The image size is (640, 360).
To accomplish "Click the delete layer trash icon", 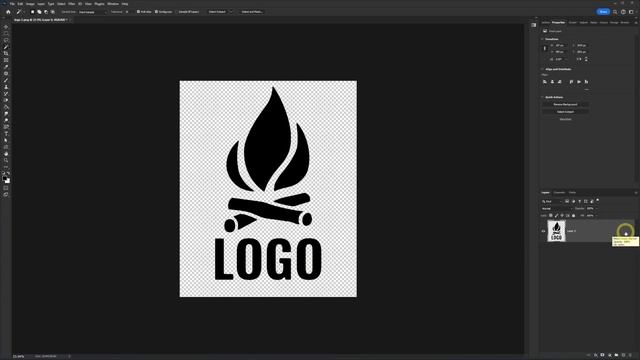I will click(x=631, y=355).
